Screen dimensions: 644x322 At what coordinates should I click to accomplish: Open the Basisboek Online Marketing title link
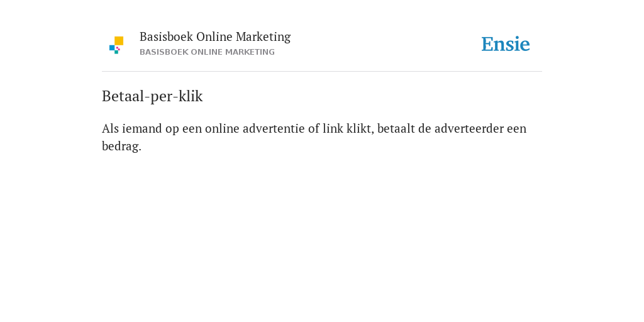[215, 36]
